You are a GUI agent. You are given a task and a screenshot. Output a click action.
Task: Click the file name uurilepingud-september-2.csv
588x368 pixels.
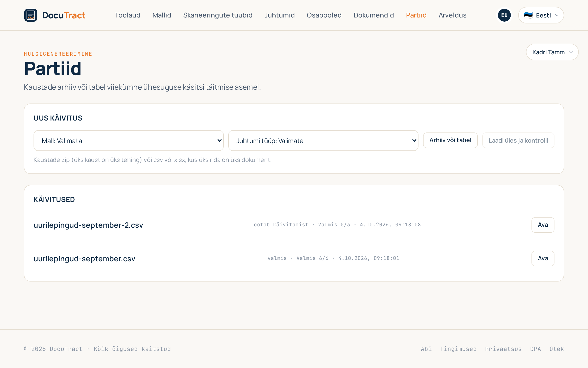click(x=88, y=225)
